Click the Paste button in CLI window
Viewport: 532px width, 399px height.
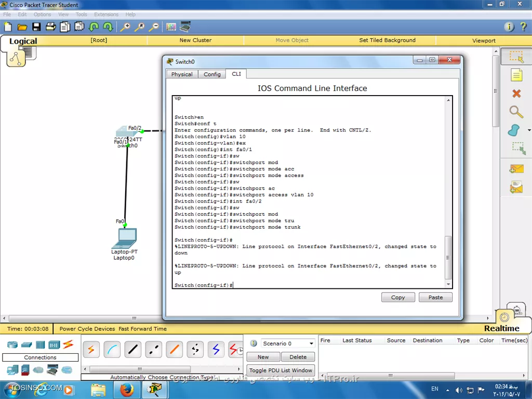436,297
